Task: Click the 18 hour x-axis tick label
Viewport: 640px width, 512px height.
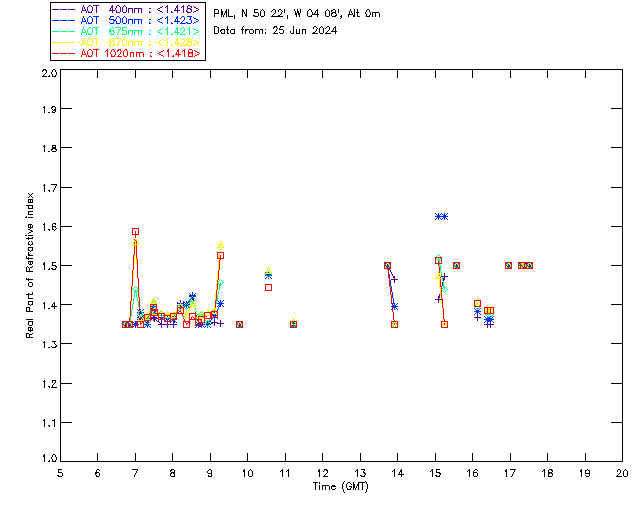Action: [547, 473]
